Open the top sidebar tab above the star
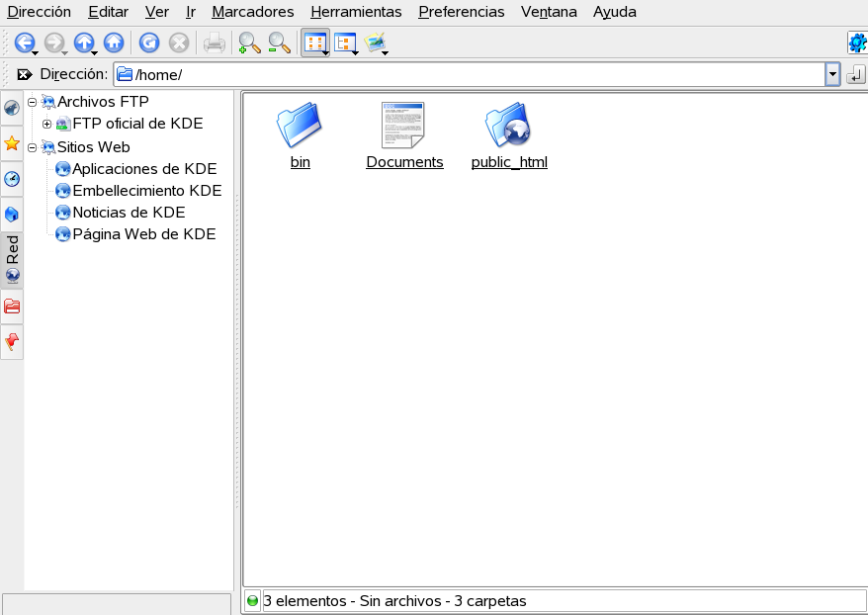The width and height of the screenshot is (868, 615). [x=12, y=108]
